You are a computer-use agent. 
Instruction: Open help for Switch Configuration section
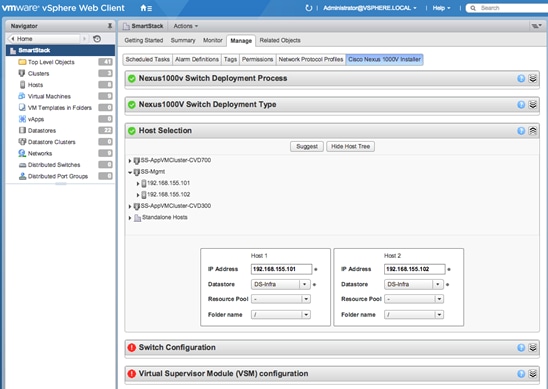pos(521,347)
